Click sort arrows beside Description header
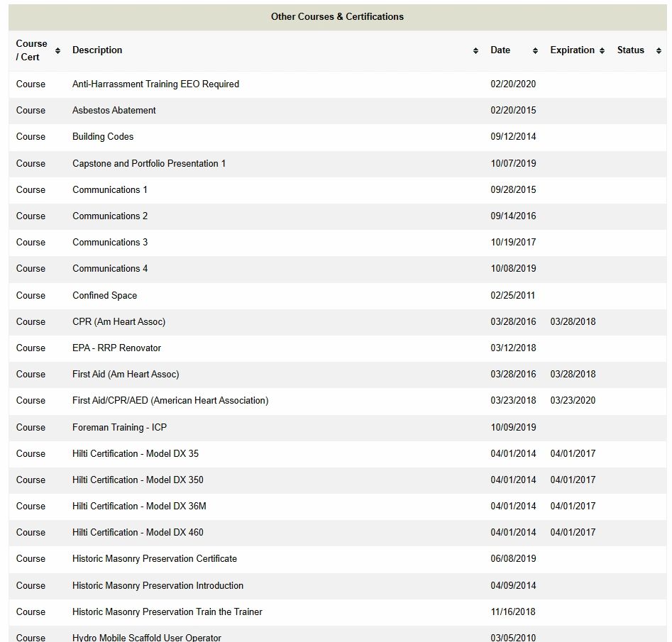 tap(475, 50)
